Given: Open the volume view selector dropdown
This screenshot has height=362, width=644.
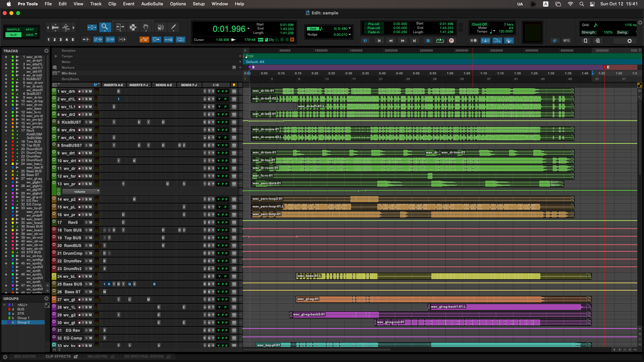Looking at the screenshot, I should tap(81, 192).
